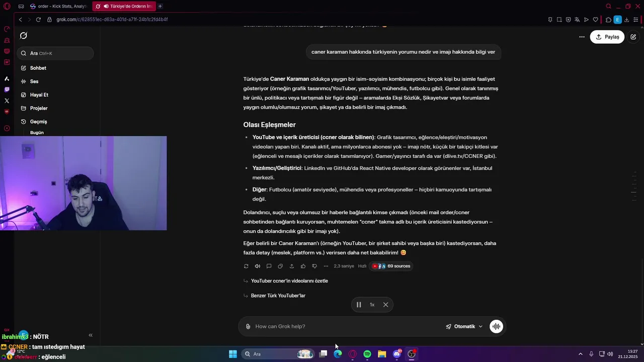Click the send flow arrow icon
Viewport: 644px width, 362px height.
pos(586,20)
